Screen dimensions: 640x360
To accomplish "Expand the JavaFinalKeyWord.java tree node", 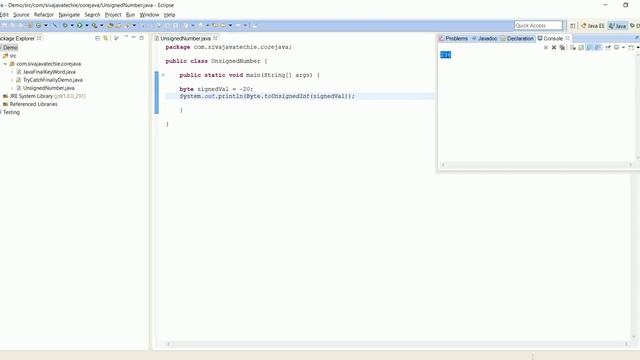I will coord(12,72).
